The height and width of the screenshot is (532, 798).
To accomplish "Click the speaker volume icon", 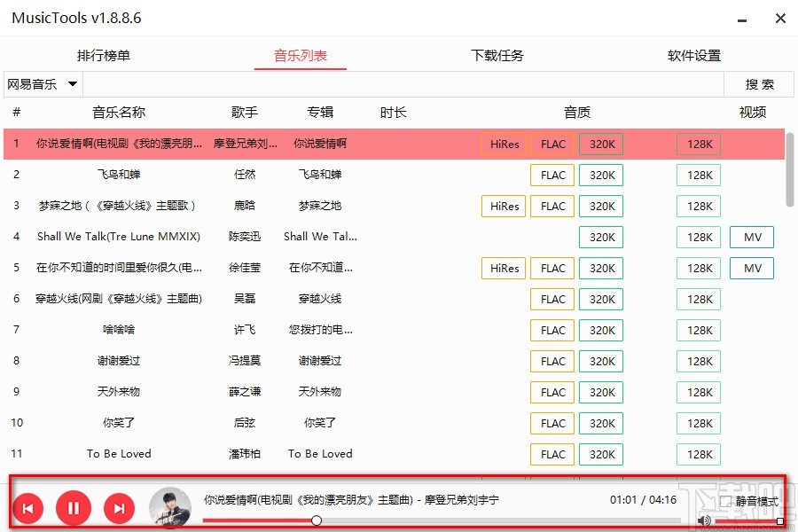I will coord(705,521).
